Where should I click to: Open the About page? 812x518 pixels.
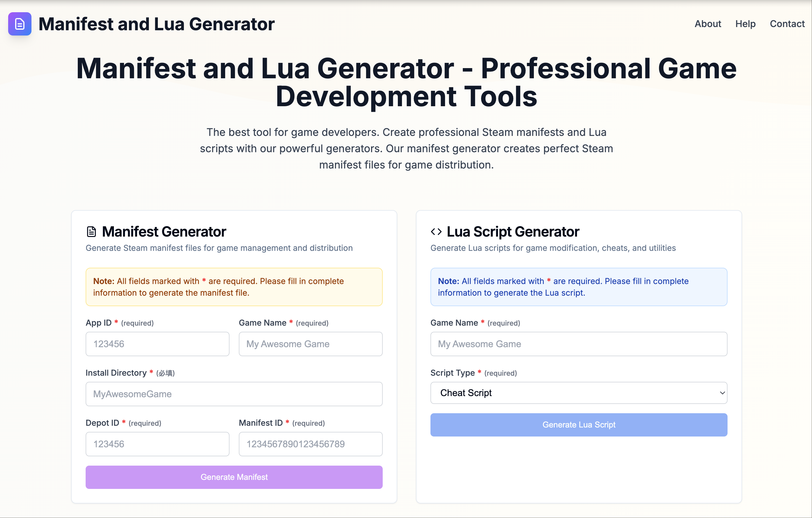tap(707, 24)
